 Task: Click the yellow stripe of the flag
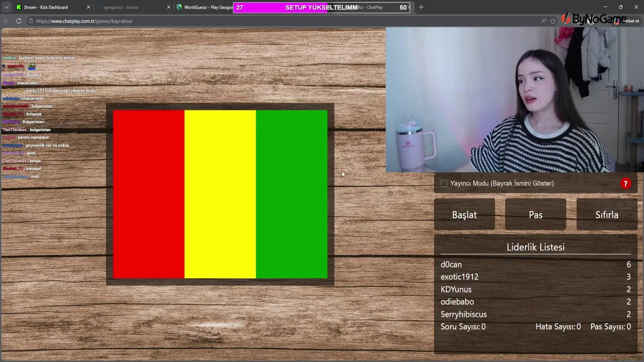(x=220, y=194)
